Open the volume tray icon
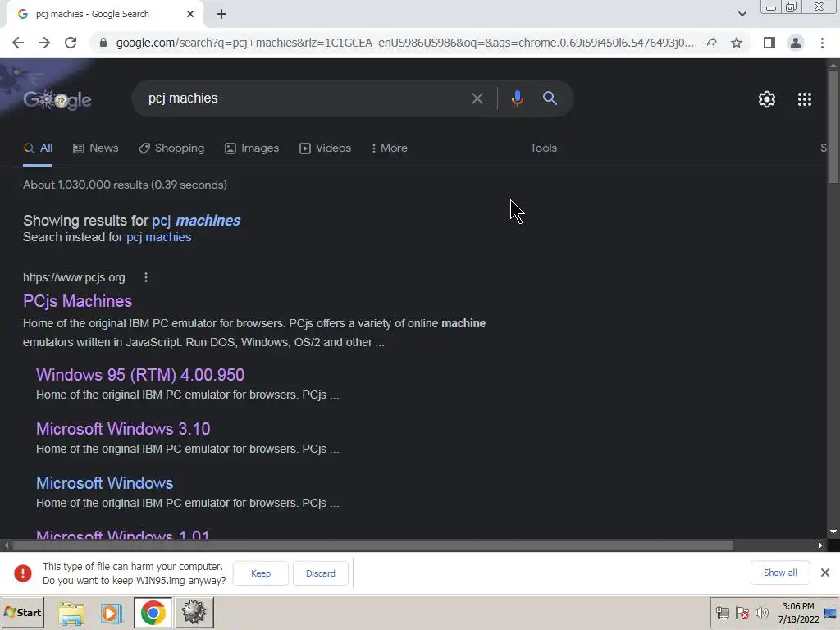The image size is (840, 630). click(x=761, y=614)
